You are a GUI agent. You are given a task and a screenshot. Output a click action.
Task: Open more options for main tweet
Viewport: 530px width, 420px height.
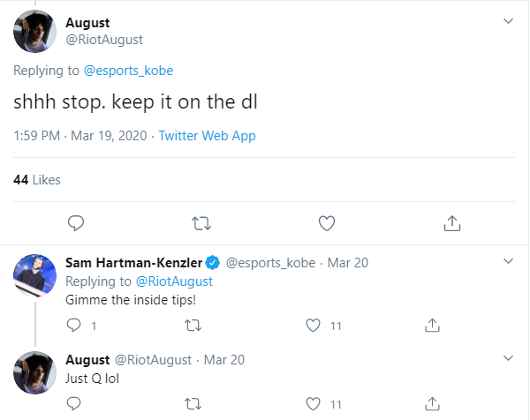(x=508, y=22)
